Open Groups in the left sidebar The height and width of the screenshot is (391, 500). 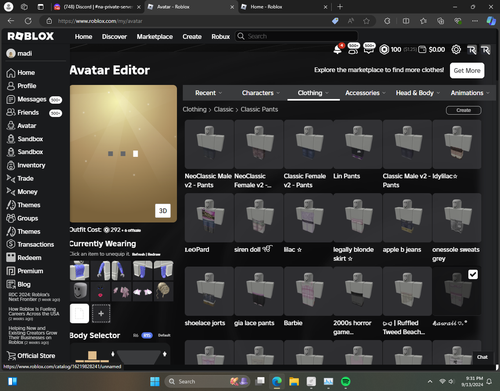[22, 218]
